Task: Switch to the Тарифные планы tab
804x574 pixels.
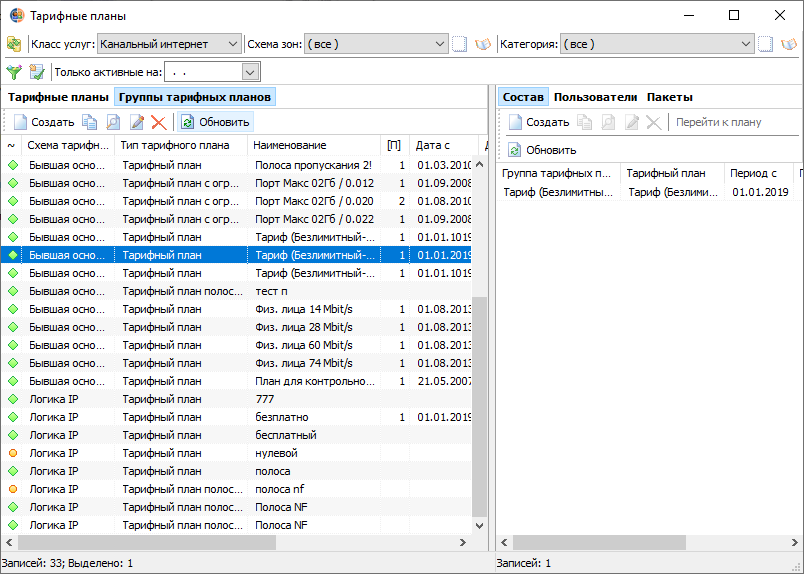Action: tap(58, 97)
